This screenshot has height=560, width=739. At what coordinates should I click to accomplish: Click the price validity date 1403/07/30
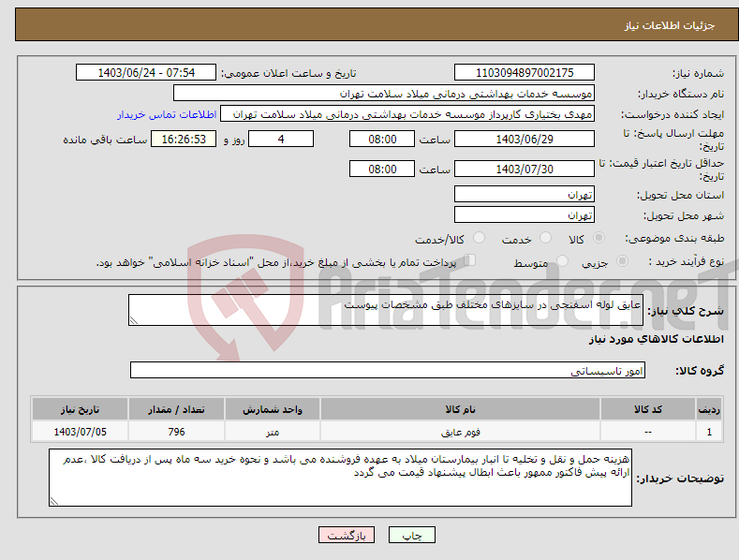(525, 169)
